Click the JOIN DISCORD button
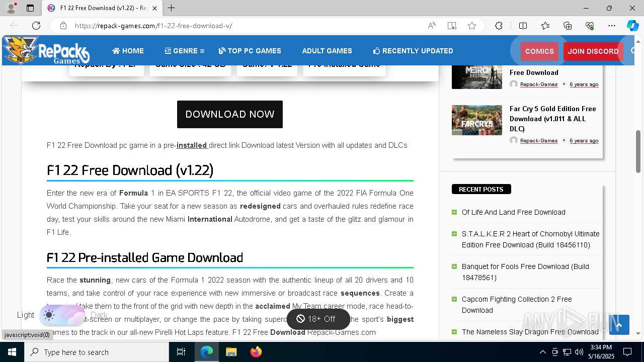644x362 pixels. [x=593, y=51]
